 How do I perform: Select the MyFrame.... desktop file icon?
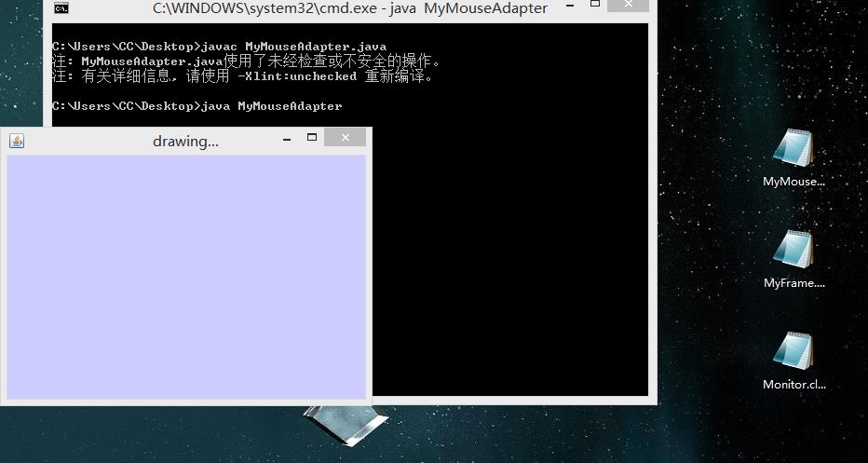click(x=793, y=259)
